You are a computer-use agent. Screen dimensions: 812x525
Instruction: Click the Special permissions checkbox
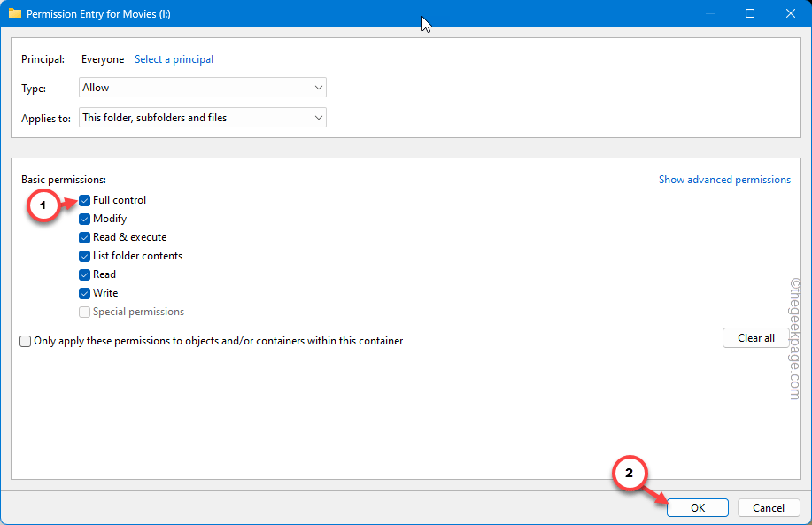coord(84,313)
